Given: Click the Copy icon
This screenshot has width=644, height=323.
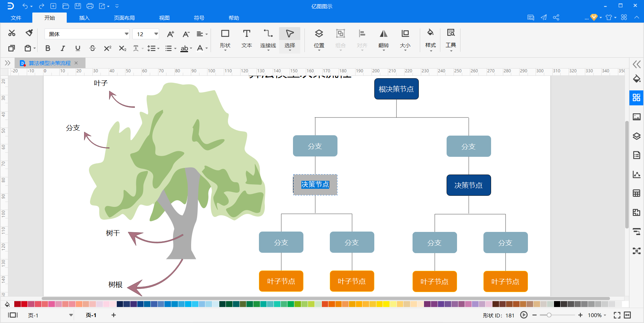Looking at the screenshot, I should tap(11, 48).
